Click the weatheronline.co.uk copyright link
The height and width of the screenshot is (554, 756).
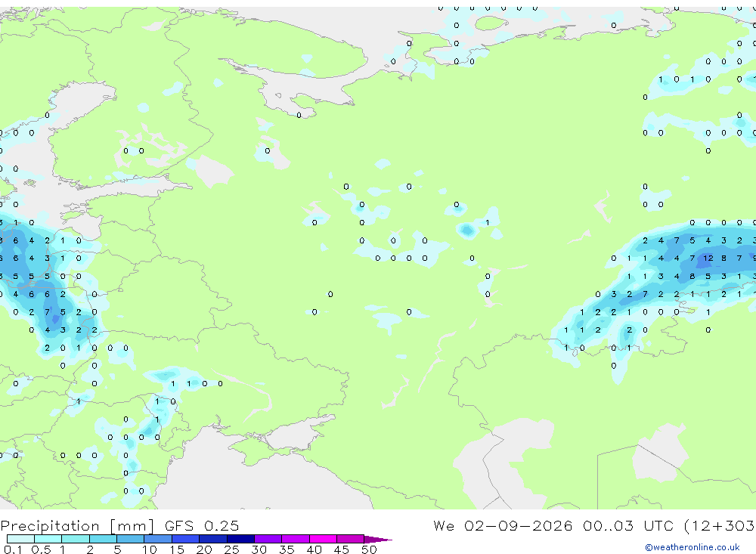click(x=692, y=547)
